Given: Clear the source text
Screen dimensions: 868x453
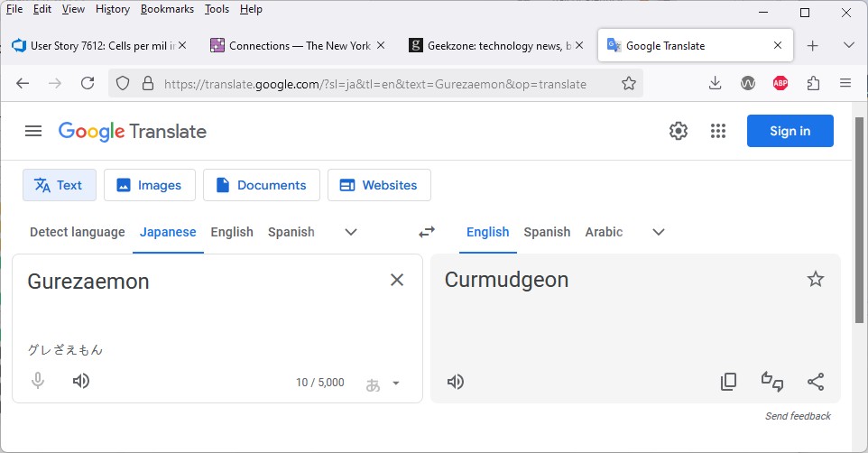Looking at the screenshot, I should click(397, 280).
